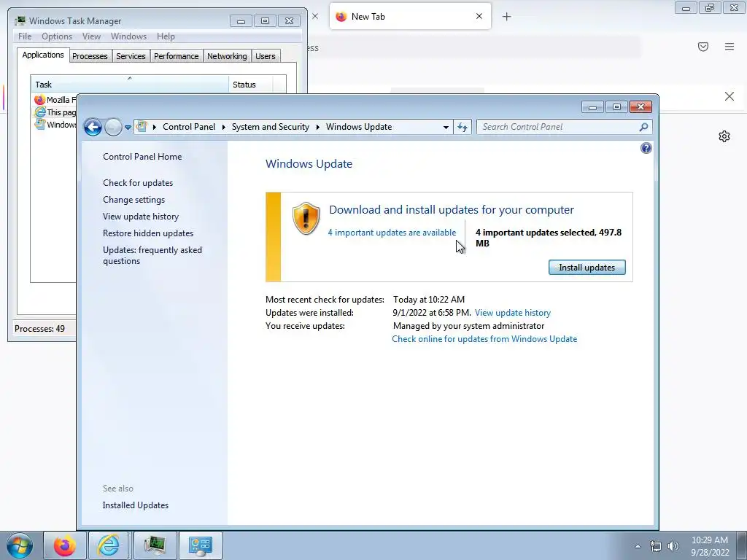Open View menu in Task Manager
Viewport: 747px width, 560px height.
tap(91, 36)
